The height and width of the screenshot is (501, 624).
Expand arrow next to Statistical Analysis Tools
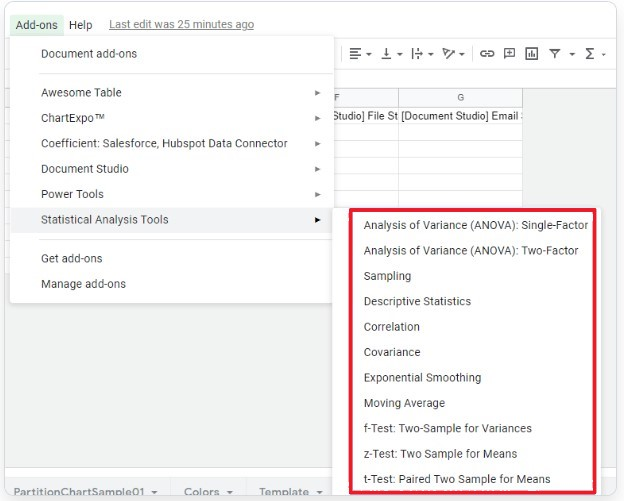tap(317, 220)
